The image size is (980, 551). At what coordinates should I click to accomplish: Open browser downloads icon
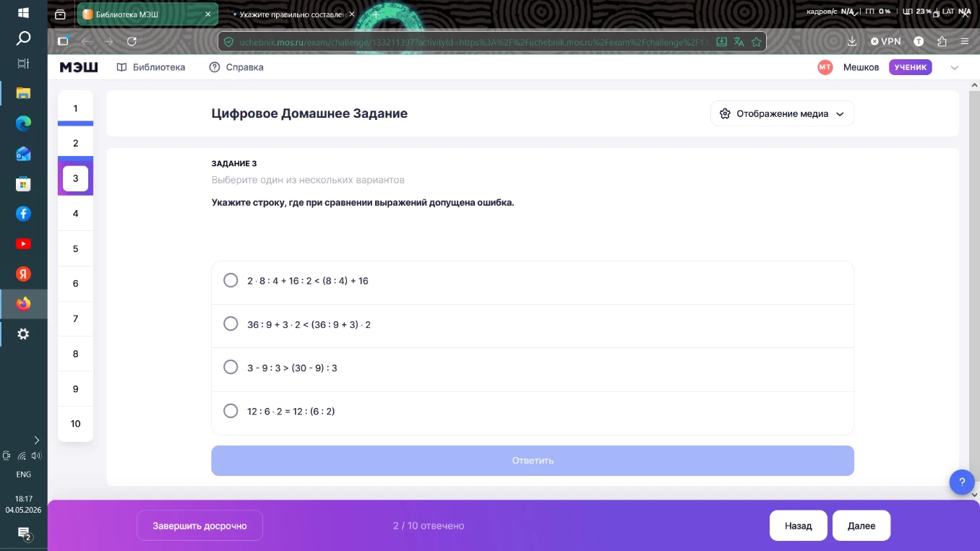pos(852,42)
